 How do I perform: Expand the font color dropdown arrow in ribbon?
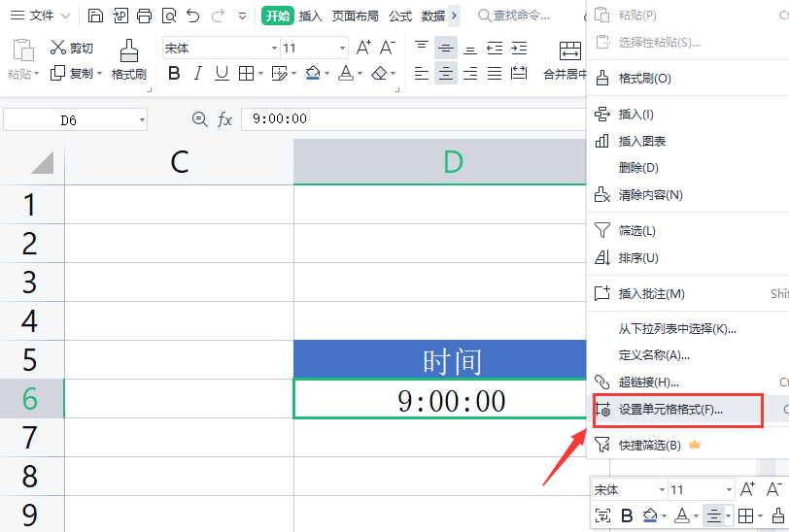pos(360,74)
